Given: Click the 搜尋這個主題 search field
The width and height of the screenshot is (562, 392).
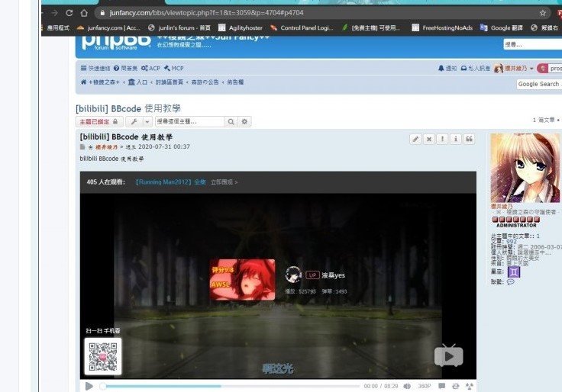Looking at the screenshot, I should [x=189, y=122].
